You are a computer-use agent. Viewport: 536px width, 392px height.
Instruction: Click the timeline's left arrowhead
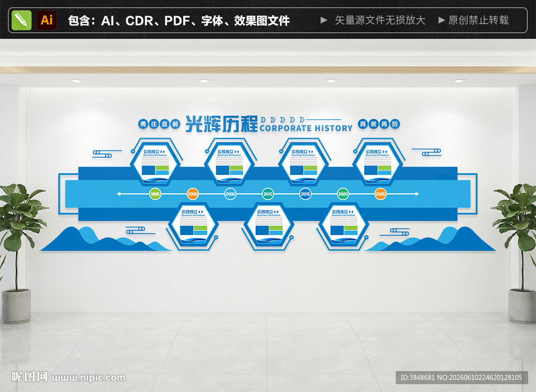[119, 194]
